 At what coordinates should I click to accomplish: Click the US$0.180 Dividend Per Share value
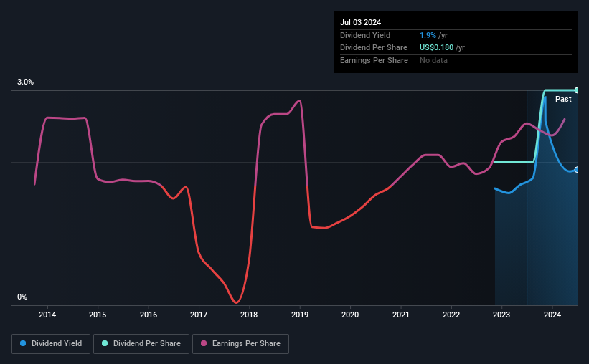pyautogui.click(x=436, y=48)
